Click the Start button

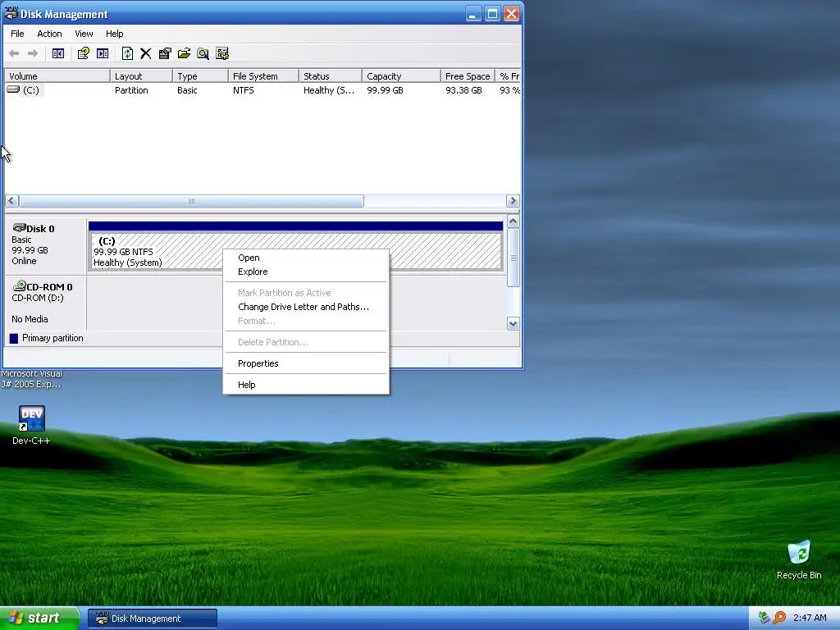39,619
